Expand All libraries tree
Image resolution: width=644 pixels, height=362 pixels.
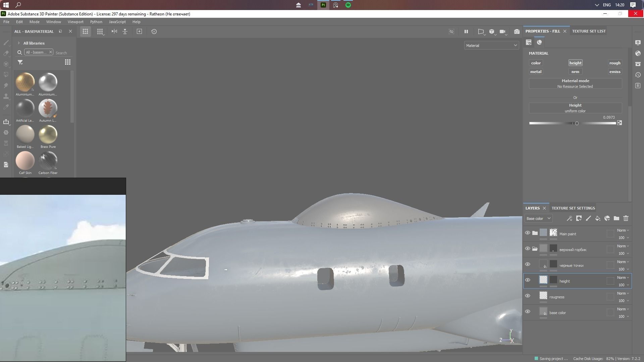(x=19, y=43)
